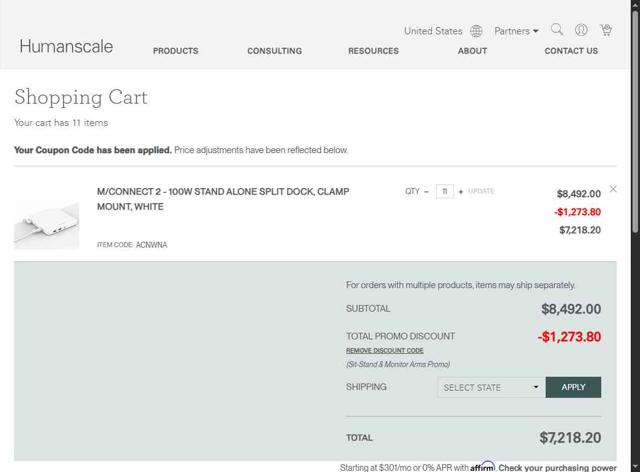640x472 pixels.
Task: Open the ABOUT menu
Action: [x=472, y=51]
